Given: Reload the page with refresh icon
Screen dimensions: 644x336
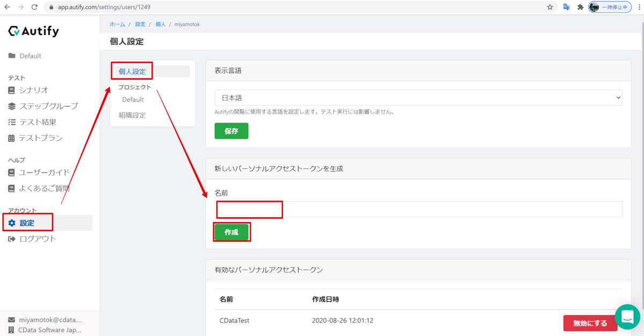Looking at the screenshot, I should pos(34,7).
